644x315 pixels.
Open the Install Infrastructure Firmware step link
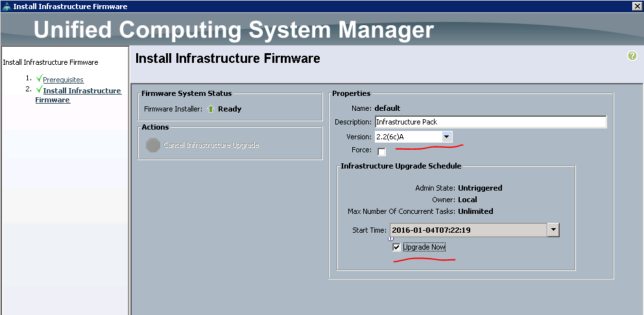(78, 95)
